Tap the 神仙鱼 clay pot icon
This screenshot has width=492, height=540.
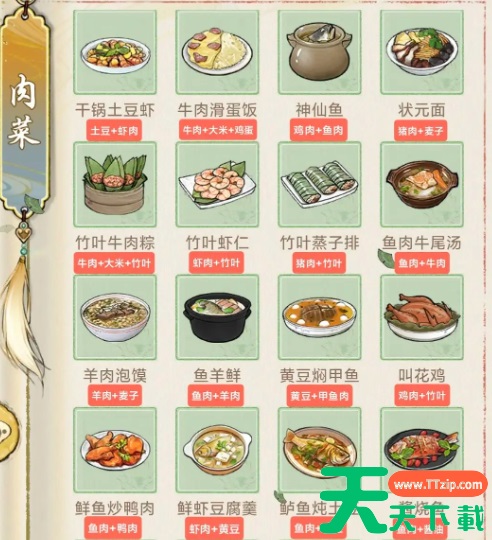(x=320, y=52)
